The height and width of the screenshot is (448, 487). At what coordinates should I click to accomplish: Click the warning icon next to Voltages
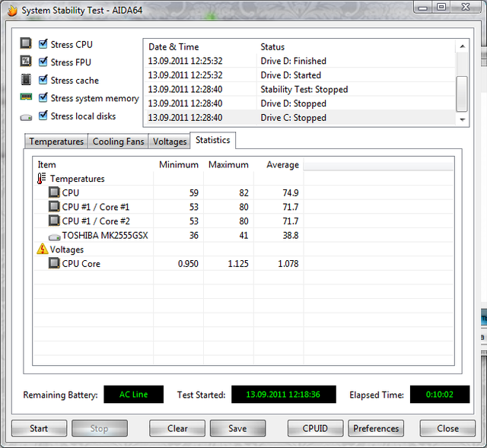point(42,249)
